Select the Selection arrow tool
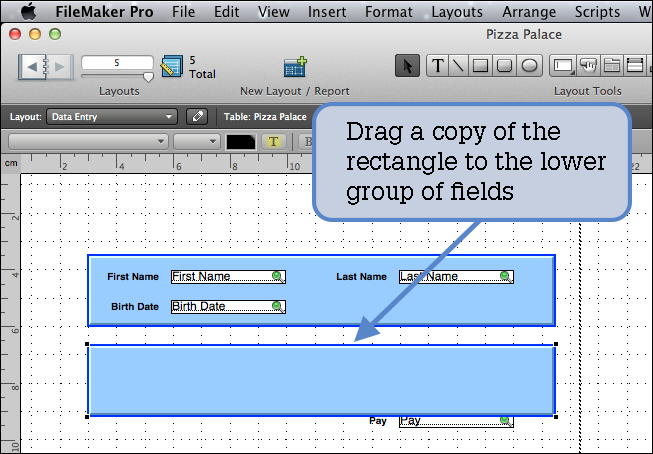The image size is (653, 454). pos(407,66)
